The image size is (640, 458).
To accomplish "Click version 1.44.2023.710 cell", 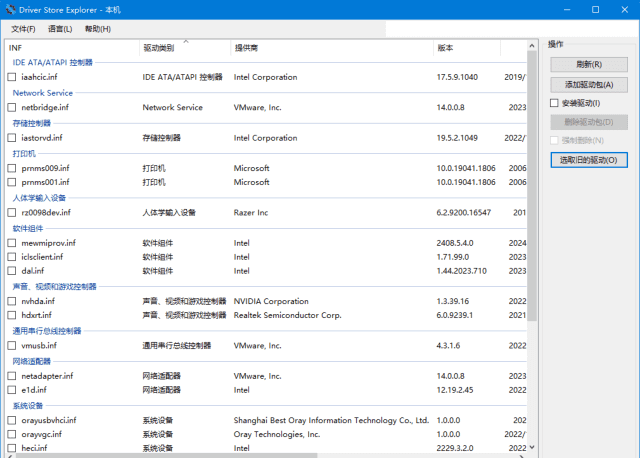I will click(x=462, y=271).
